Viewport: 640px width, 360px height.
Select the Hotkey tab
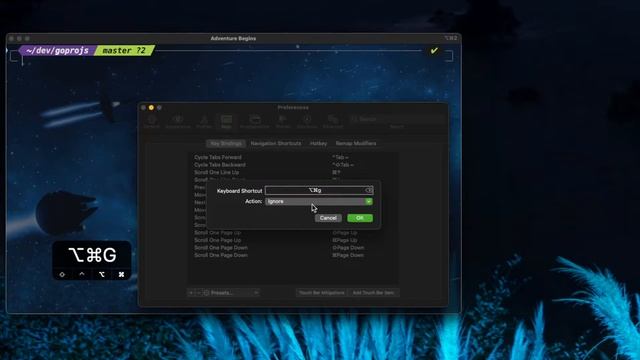coord(318,143)
